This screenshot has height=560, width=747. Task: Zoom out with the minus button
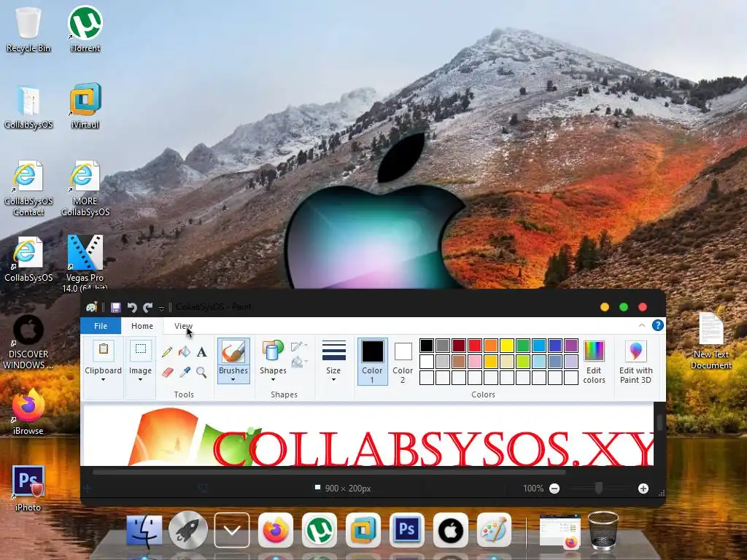554,489
